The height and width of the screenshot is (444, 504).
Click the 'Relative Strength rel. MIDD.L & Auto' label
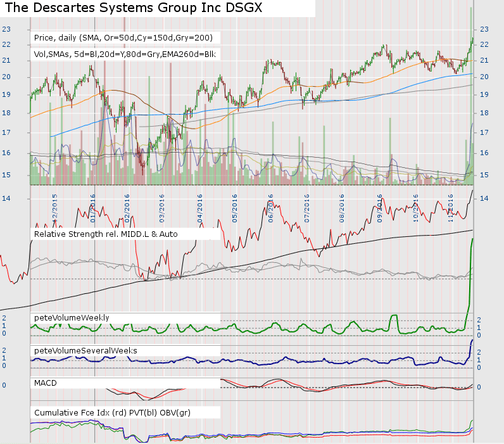(106, 234)
